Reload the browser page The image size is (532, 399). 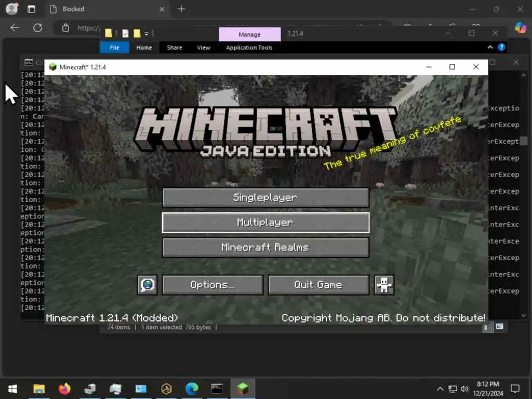pos(37,28)
